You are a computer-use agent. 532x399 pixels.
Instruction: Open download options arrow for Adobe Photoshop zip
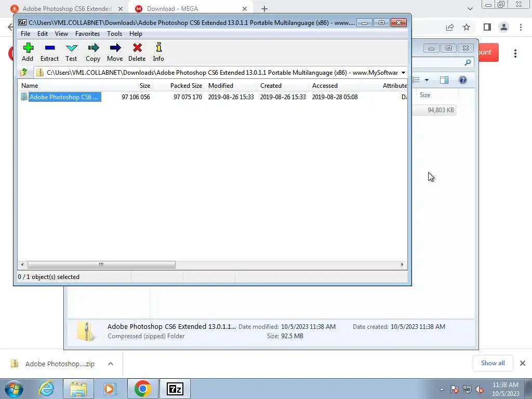[111, 364]
